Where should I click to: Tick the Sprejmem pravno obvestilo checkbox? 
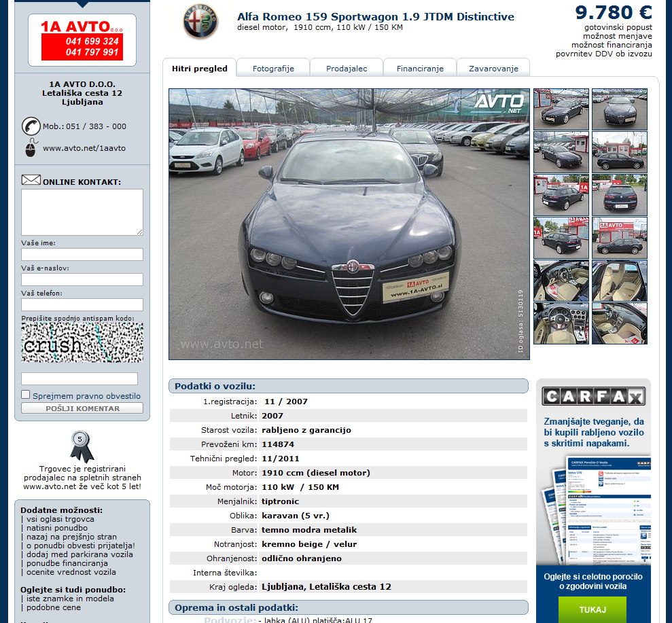coord(26,395)
